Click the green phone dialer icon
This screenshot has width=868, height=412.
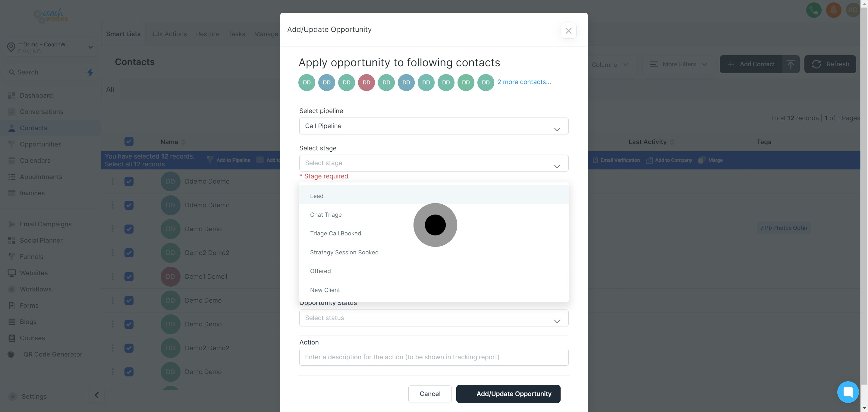(x=813, y=10)
